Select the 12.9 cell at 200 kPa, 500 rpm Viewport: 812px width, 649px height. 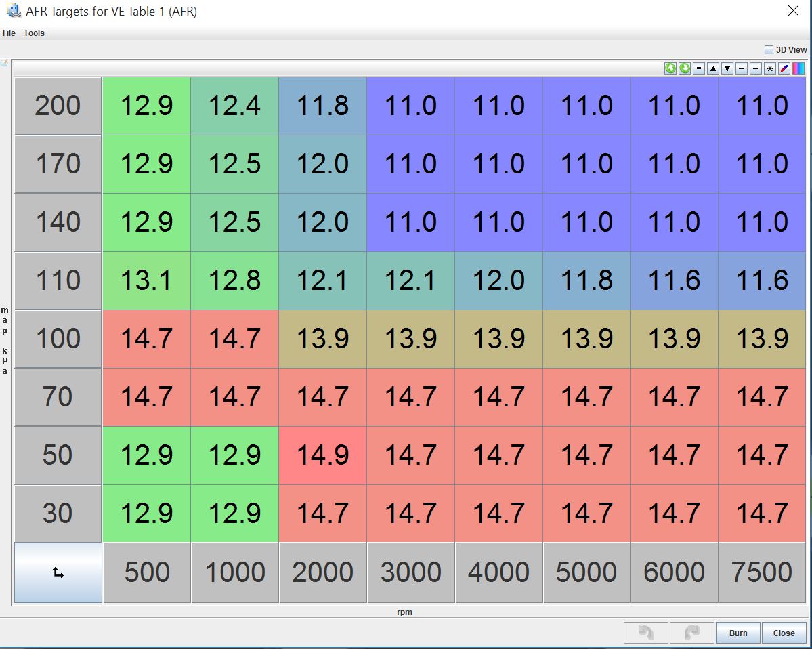tap(147, 106)
